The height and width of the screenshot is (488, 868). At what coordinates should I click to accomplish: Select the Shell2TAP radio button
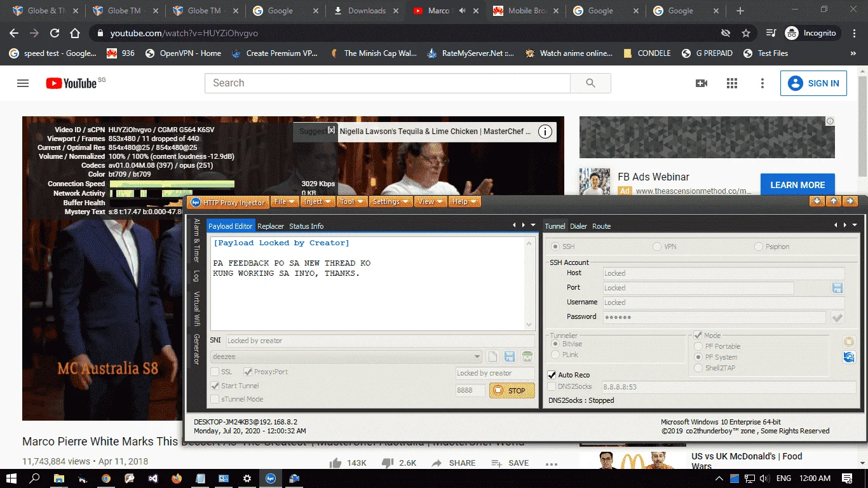pos(699,368)
